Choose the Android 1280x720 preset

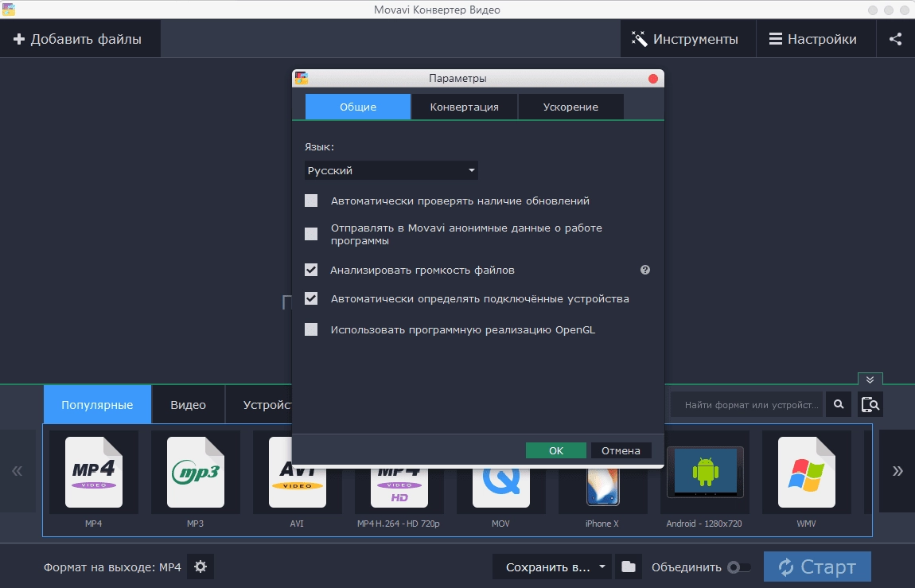(705, 472)
